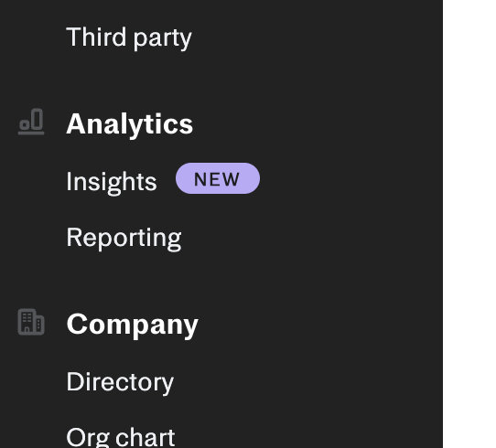Click the Analytics bar chart icon
This screenshot has width=496, height=448.
(x=31, y=122)
